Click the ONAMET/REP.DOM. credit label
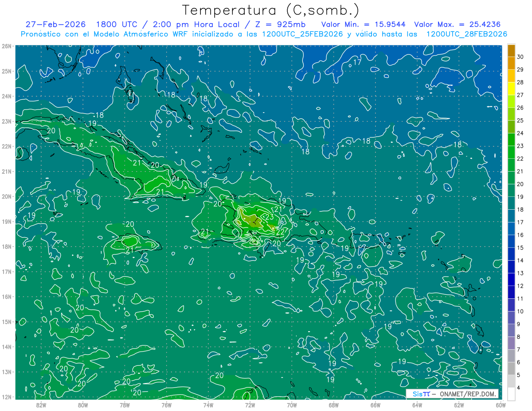The height and width of the screenshot is (411, 532). point(467,394)
